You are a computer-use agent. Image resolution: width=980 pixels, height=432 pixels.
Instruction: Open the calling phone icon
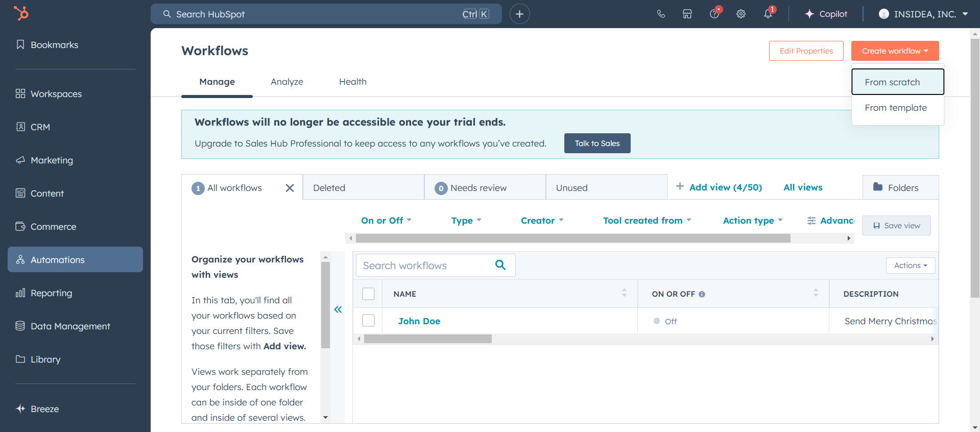coord(661,14)
